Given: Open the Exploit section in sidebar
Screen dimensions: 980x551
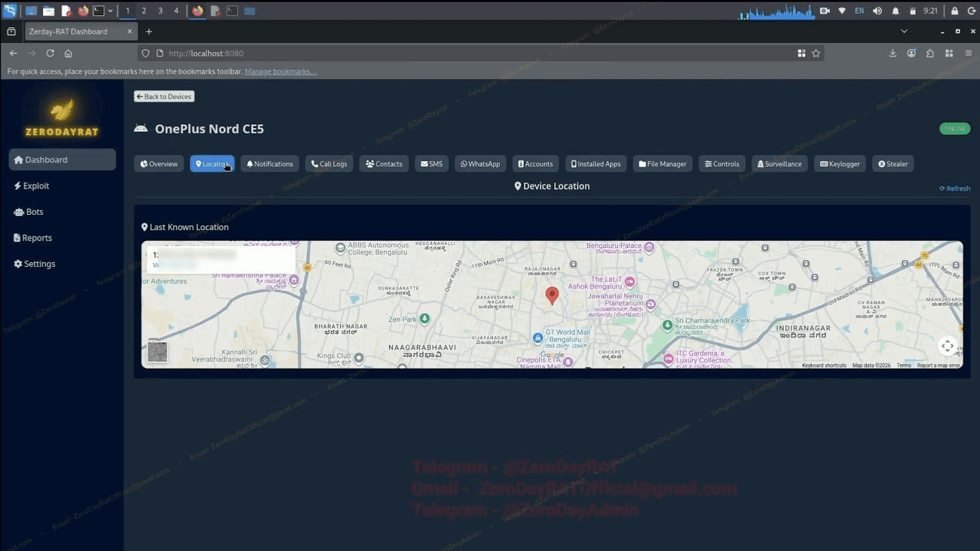Looking at the screenshot, I should point(36,186).
